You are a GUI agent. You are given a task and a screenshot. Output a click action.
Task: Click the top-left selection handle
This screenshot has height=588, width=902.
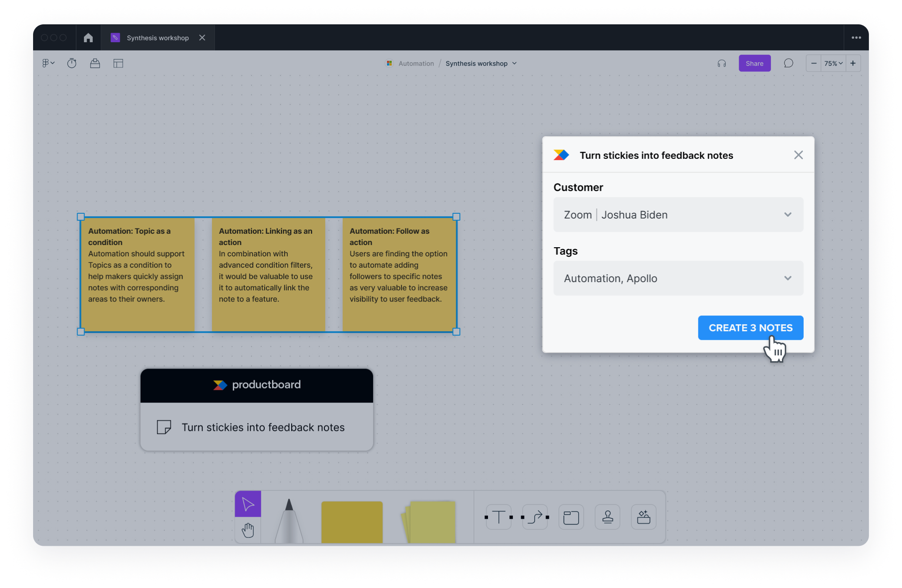click(81, 217)
